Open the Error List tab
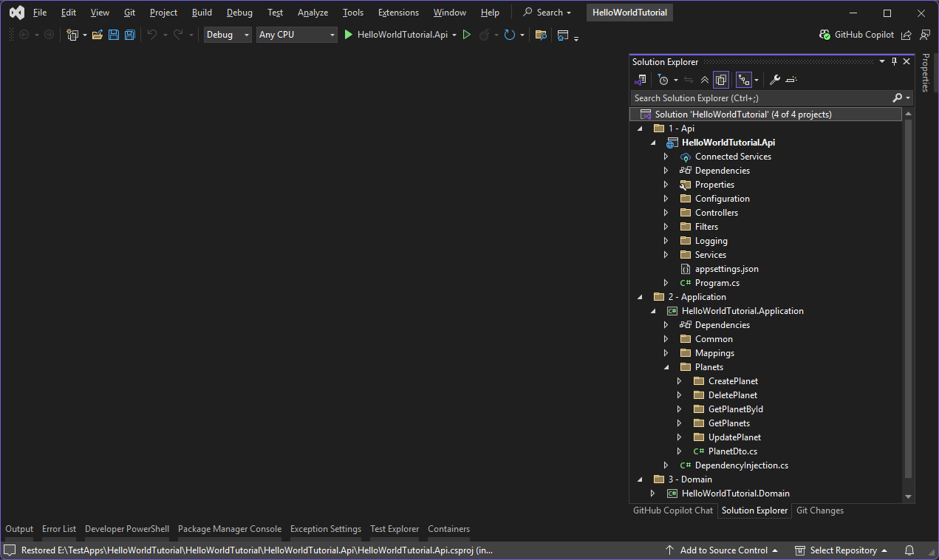 (59, 529)
